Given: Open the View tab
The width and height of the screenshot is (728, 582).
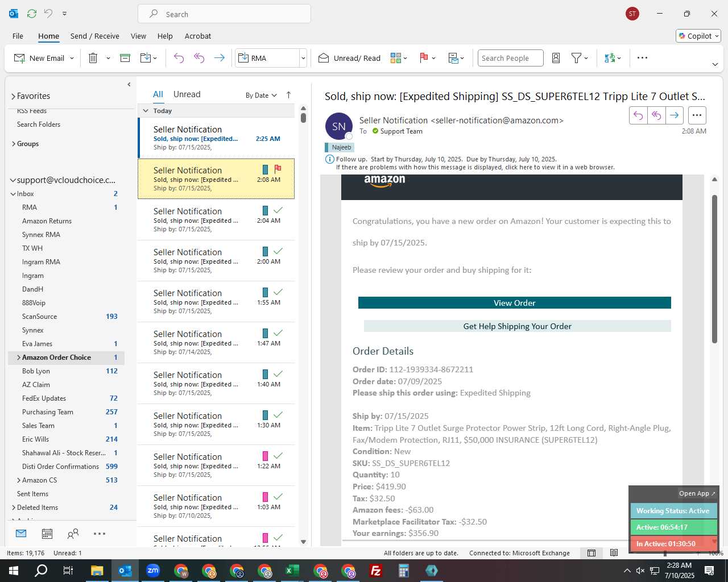Looking at the screenshot, I should click(138, 36).
